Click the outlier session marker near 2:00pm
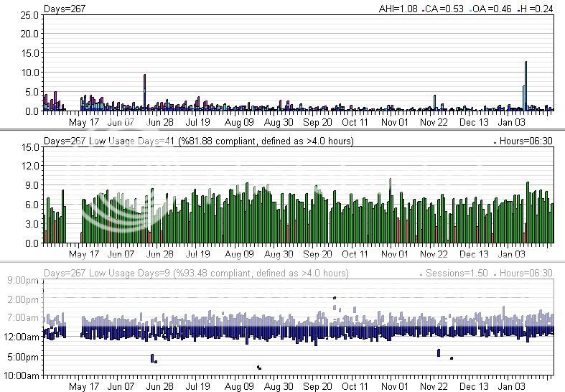565x392 pixels. click(335, 297)
